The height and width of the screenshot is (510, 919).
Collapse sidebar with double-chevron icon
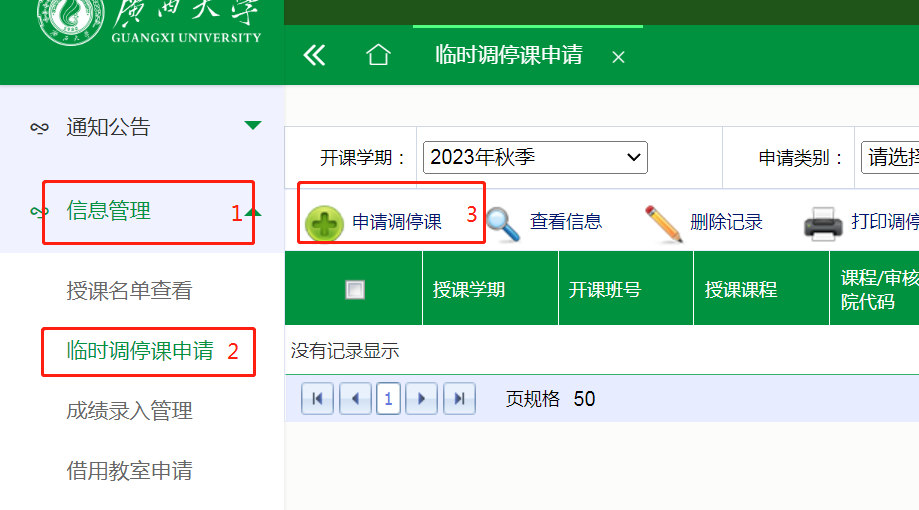point(314,55)
